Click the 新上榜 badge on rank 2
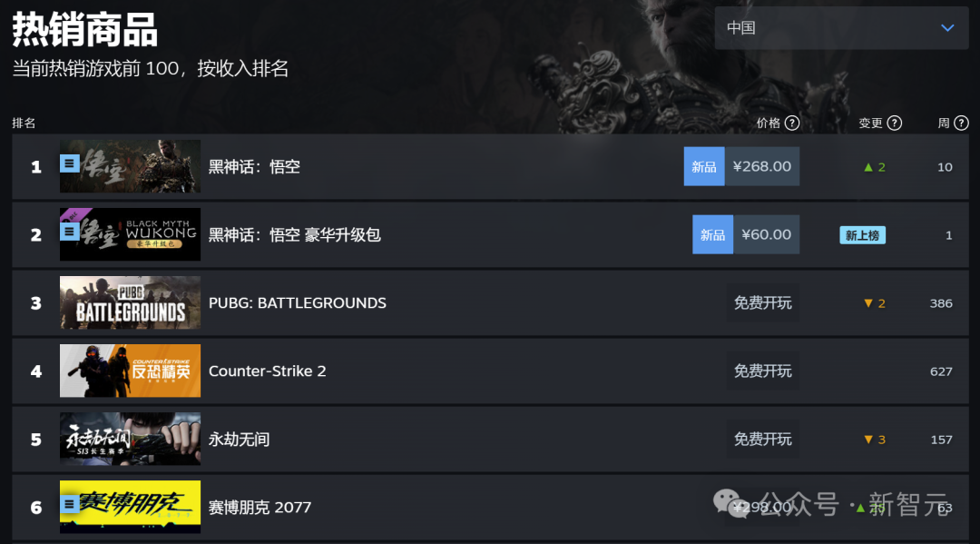 (x=863, y=235)
